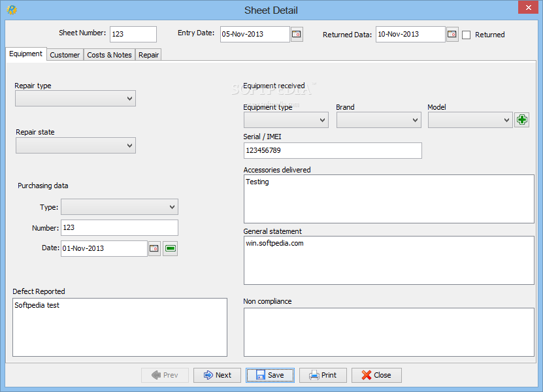Image resolution: width=543 pixels, height=392 pixels.
Task: Click the Close button at the bottom
Action: pyautogui.click(x=376, y=375)
